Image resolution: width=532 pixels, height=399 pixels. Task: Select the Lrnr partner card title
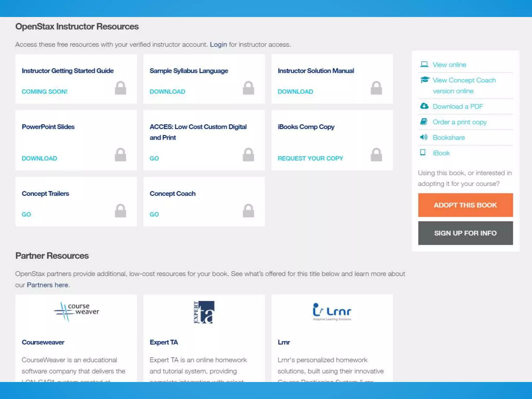click(284, 342)
